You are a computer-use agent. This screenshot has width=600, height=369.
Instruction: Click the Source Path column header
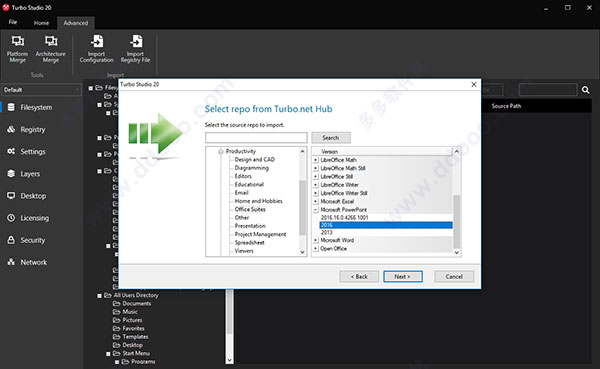506,106
